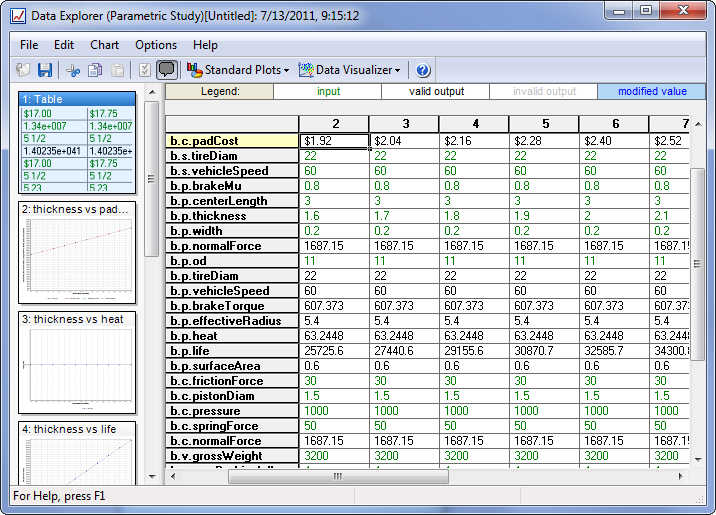Viewport: 716px width, 515px height.
Task: Click the Copy icon in toolbar
Action: pos(95,70)
